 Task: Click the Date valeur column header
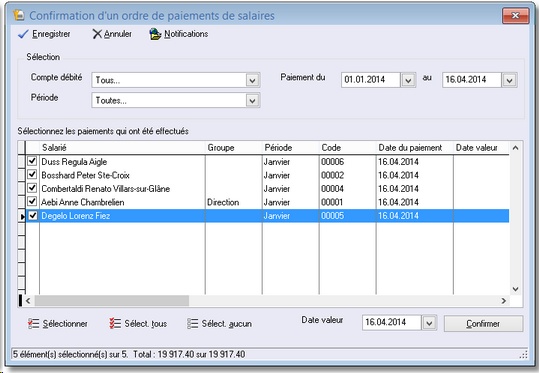(481, 148)
